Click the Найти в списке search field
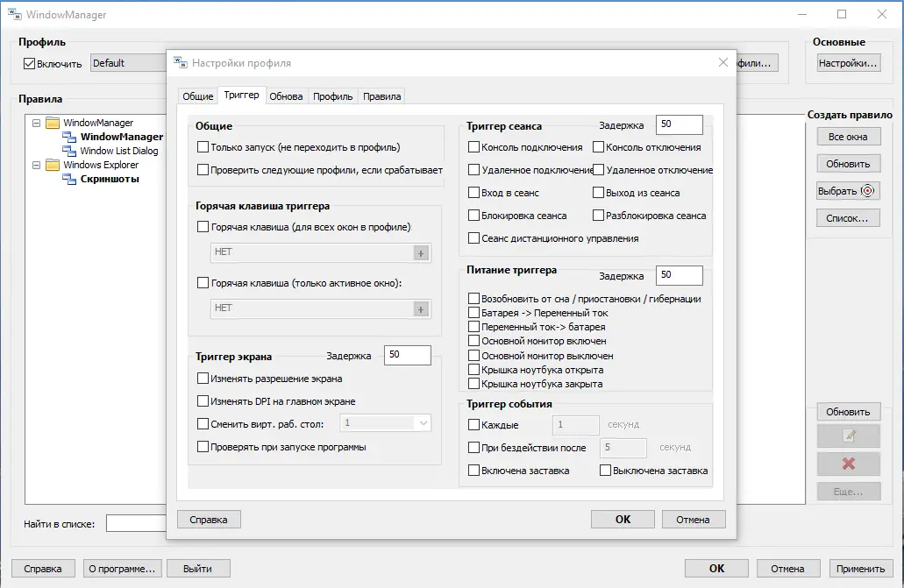 point(137,523)
